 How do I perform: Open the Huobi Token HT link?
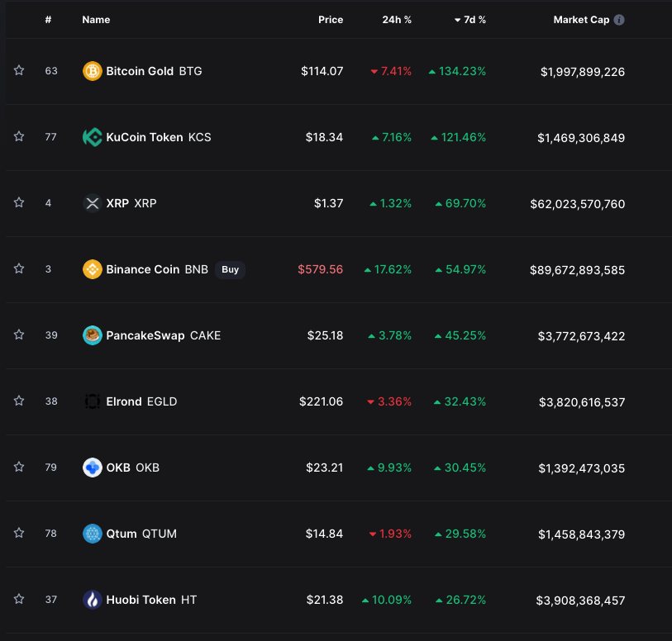point(151,600)
